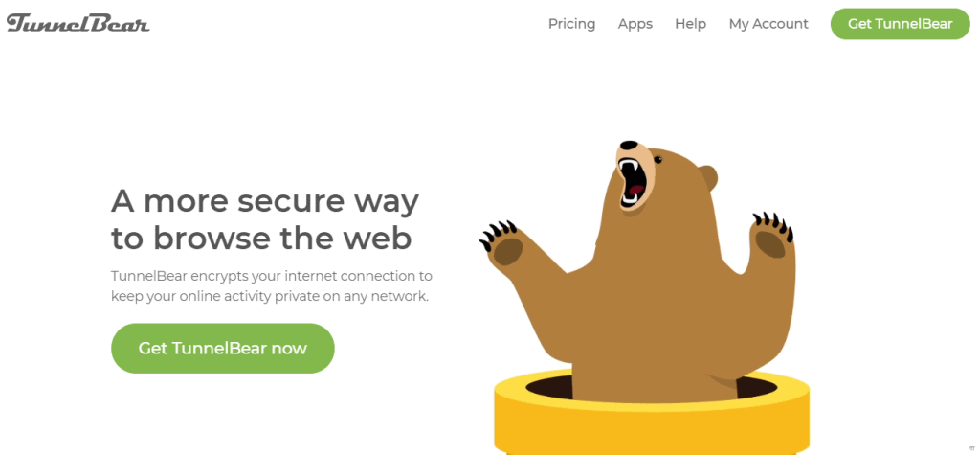Click the bear's small round ear
Viewport: 980px width, 455px height.
pos(707,177)
